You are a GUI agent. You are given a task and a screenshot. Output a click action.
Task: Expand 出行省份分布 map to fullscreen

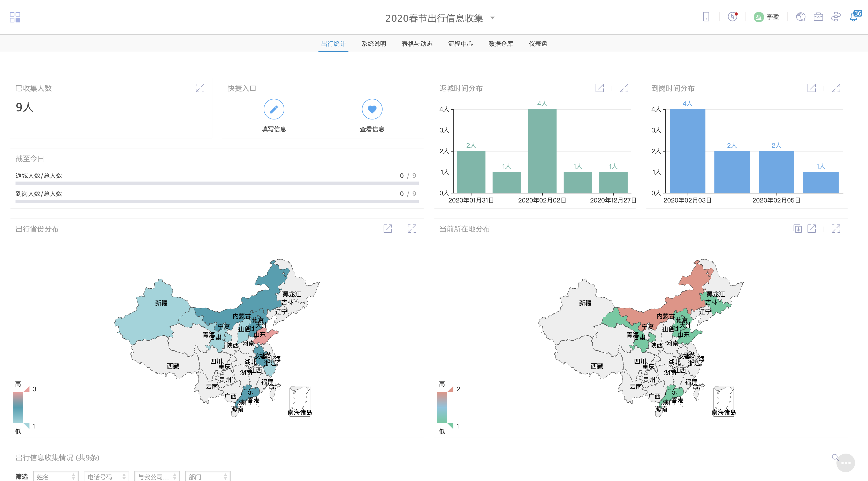tap(412, 229)
